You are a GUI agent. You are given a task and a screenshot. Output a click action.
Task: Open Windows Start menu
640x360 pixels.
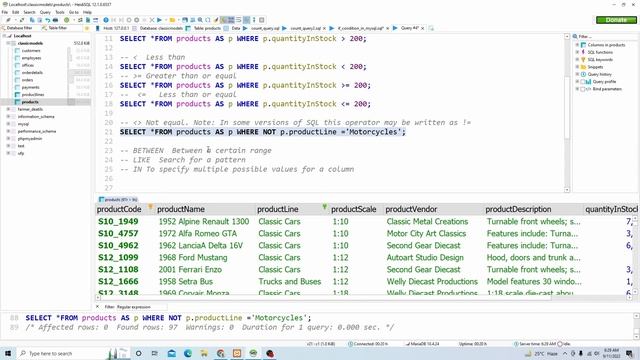click(x=8, y=353)
